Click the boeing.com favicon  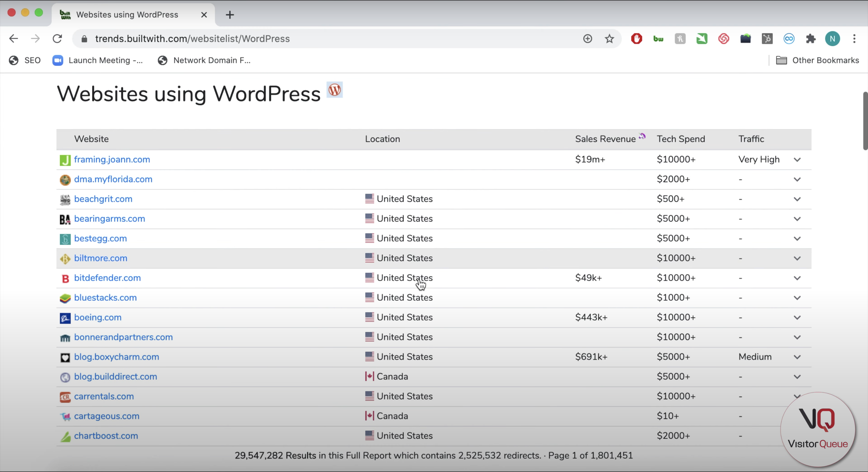[65, 318]
